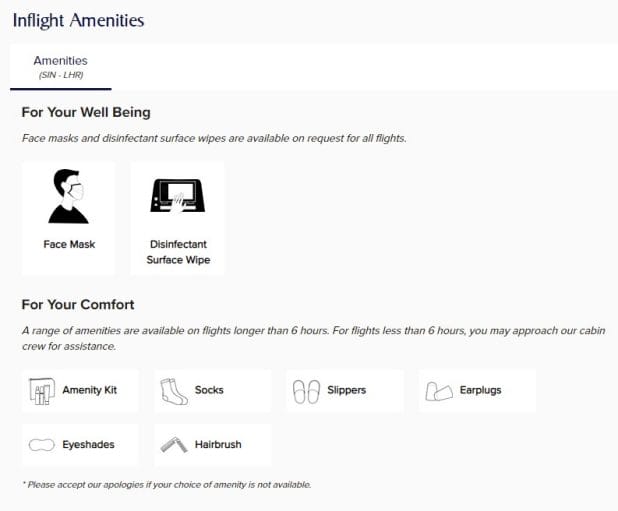Click the For Your Comfort heading
The width and height of the screenshot is (618, 511).
[x=78, y=305]
